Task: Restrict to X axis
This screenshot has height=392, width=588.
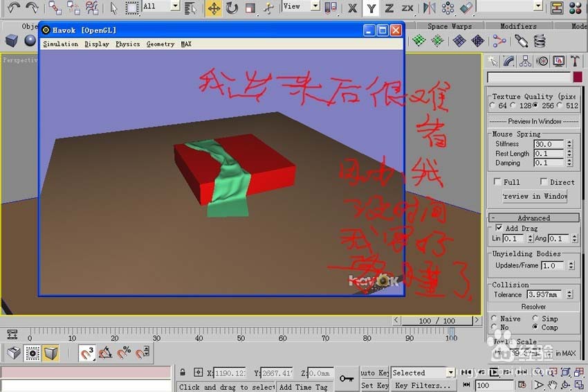Action: [352, 8]
